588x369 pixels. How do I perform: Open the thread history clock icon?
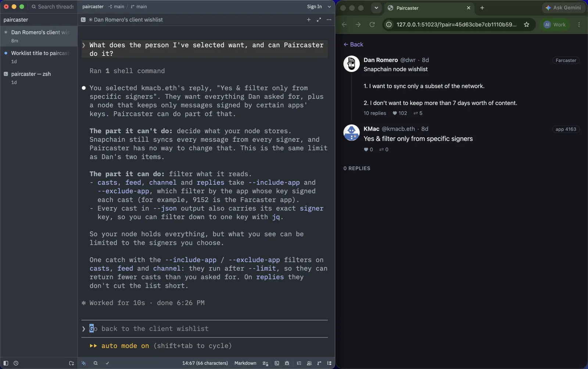tap(16, 363)
